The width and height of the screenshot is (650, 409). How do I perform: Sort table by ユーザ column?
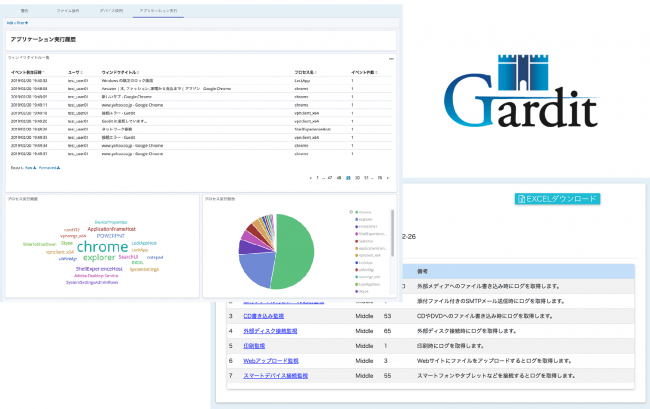(x=76, y=73)
